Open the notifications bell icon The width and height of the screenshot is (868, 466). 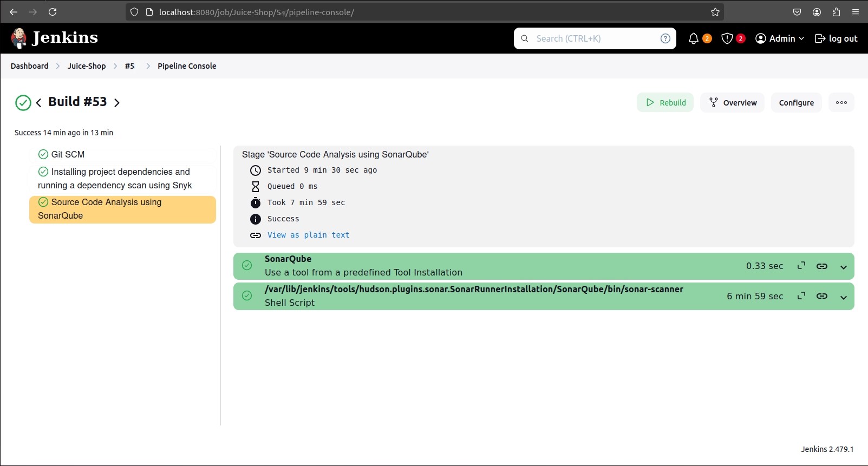[x=693, y=38]
